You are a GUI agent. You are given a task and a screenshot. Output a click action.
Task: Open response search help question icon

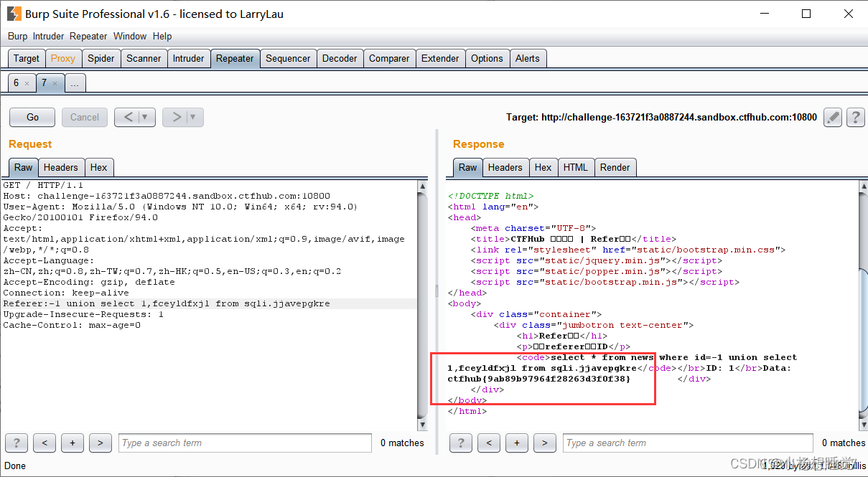tap(461, 443)
